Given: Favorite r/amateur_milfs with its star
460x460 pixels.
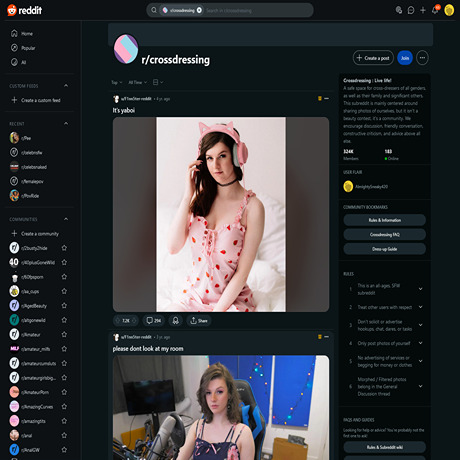Looking at the screenshot, I should click(64, 349).
